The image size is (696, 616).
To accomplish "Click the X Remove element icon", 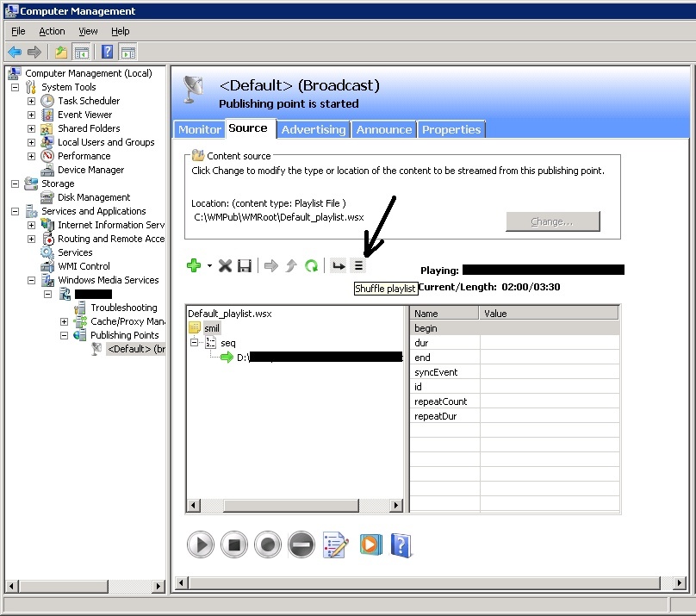I will (x=225, y=266).
